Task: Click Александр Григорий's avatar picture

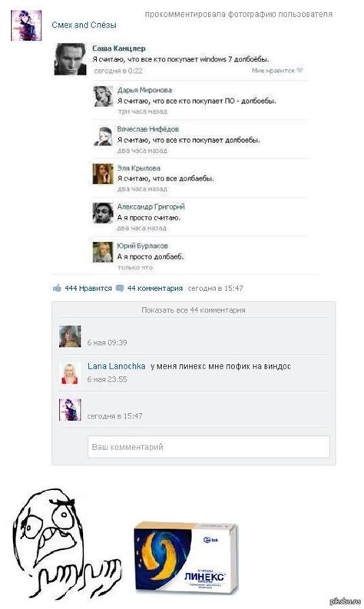Action: [103, 213]
